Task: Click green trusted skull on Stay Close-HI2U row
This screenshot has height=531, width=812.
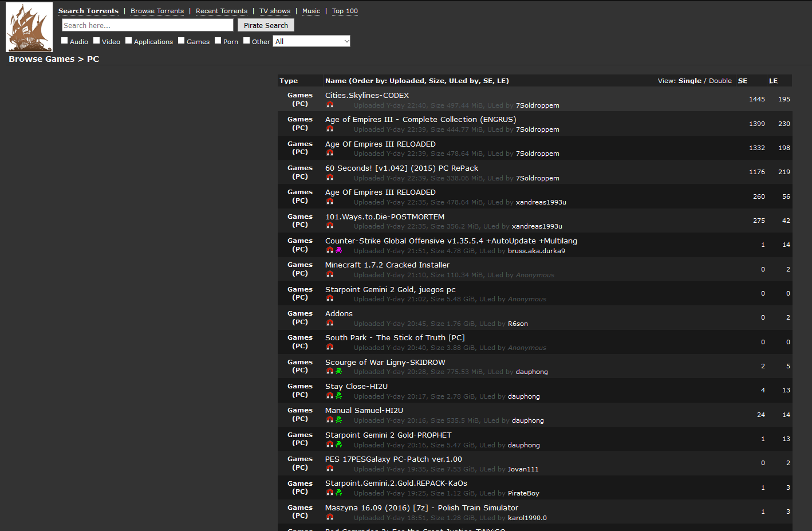Action: [339, 395]
